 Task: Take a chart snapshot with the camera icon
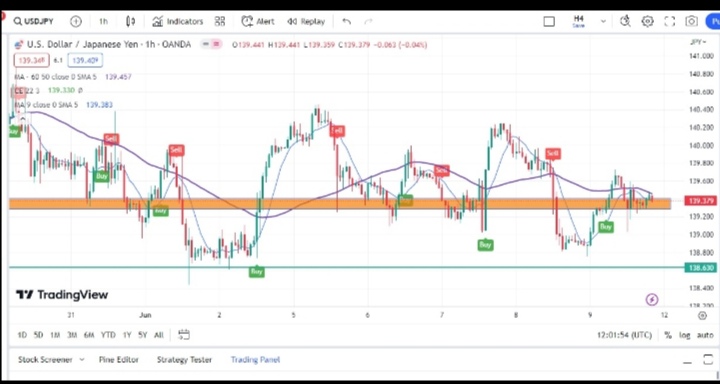(692, 21)
